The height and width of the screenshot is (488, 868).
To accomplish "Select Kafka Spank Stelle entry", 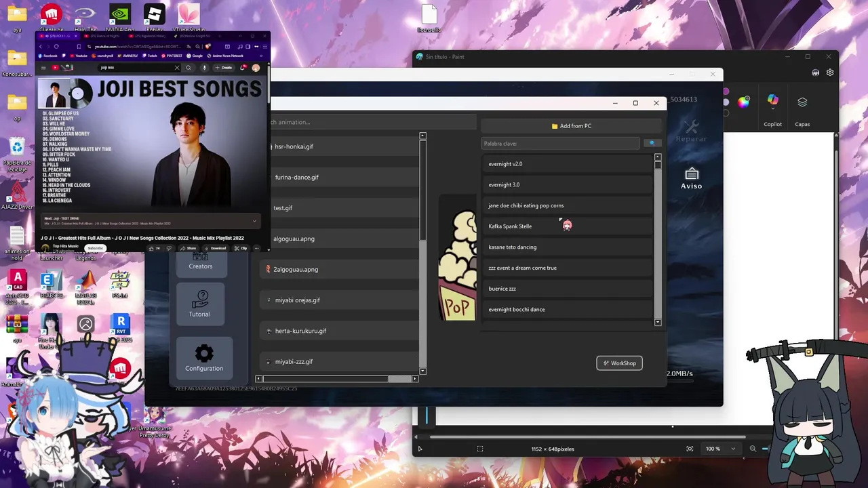I will tap(567, 226).
